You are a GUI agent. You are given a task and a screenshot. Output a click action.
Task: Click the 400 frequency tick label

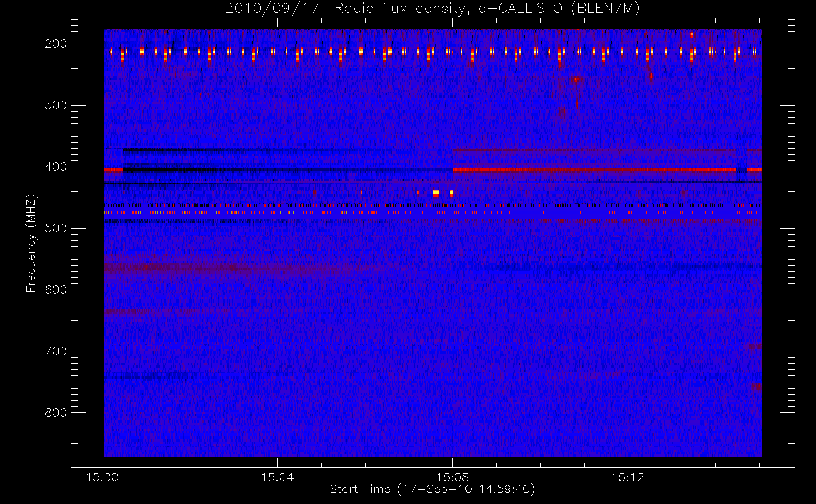(x=56, y=167)
